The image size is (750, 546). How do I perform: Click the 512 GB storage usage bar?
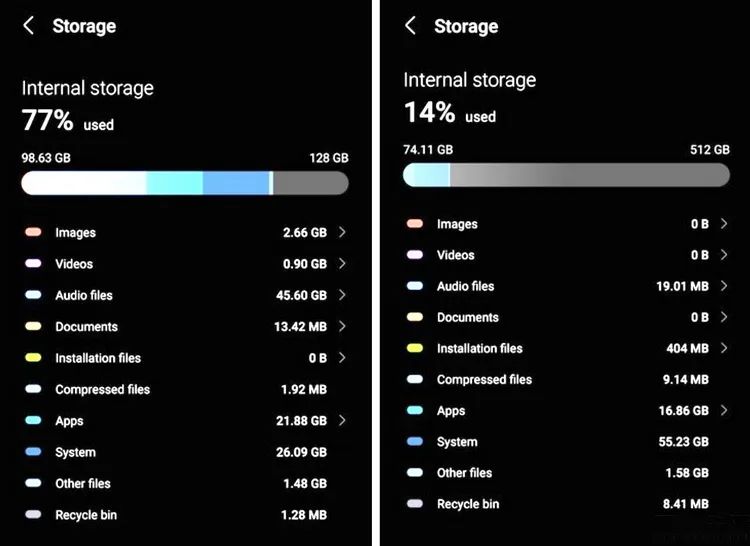coord(566,175)
